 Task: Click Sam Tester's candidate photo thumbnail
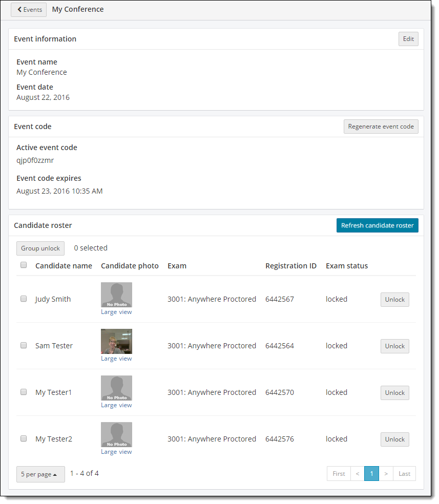tap(116, 341)
